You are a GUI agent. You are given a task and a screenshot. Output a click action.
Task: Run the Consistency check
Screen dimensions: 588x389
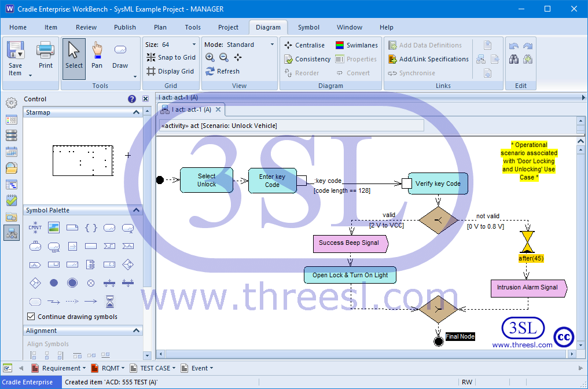coord(307,59)
